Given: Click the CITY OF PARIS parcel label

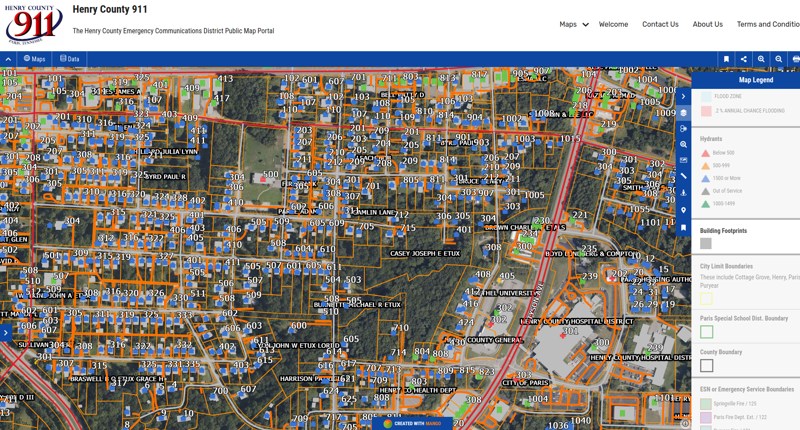Looking at the screenshot, I should (x=525, y=383).
